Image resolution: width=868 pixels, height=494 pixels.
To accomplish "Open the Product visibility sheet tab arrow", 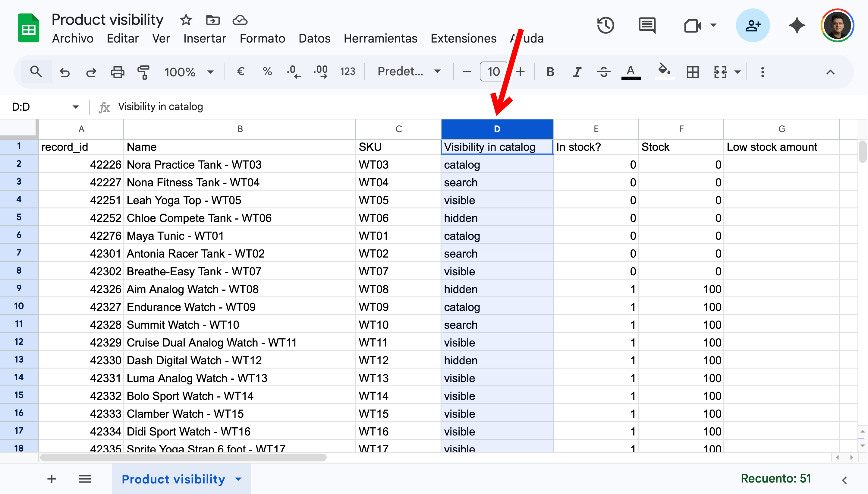I will pos(238,479).
